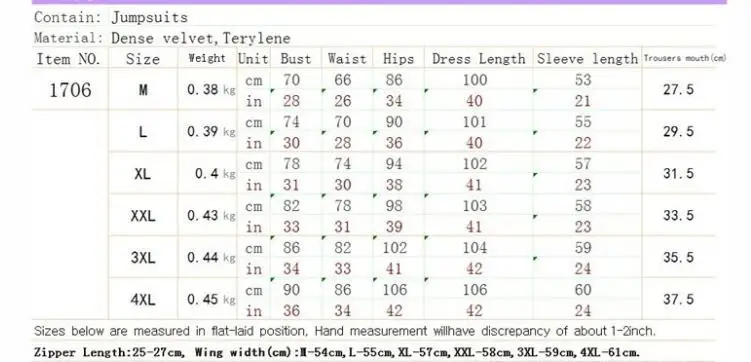The image size is (751, 362).
Task: Click size L sleeve length cm '55'
Action: click(x=583, y=122)
